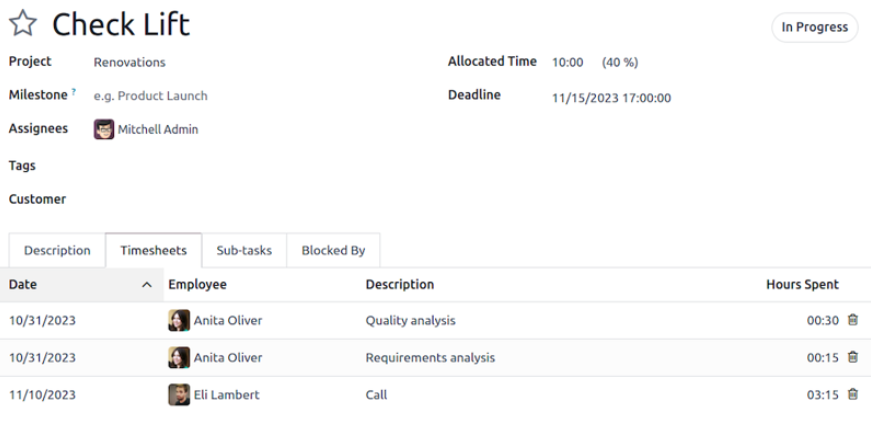Toggle Date column sort arrow
Viewport: 871px width, 429px height.
click(x=147, y=285)
